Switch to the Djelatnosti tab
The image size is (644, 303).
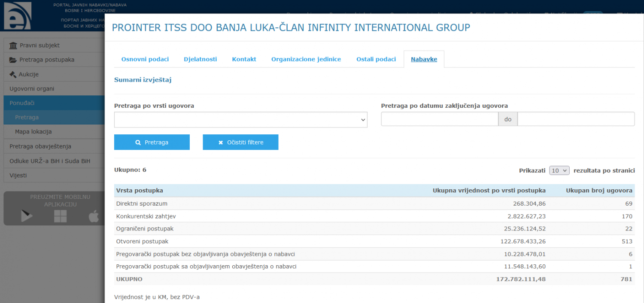(x=200, y=59)
